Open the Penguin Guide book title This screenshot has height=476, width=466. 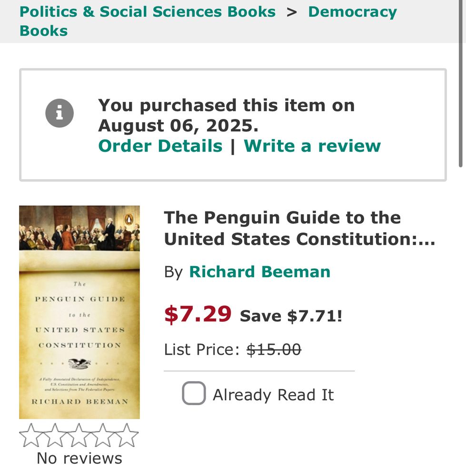[299, 228]
